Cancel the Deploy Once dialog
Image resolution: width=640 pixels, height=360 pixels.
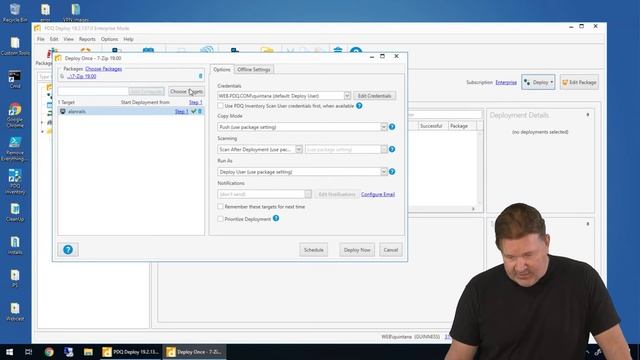tap(391, 250)
